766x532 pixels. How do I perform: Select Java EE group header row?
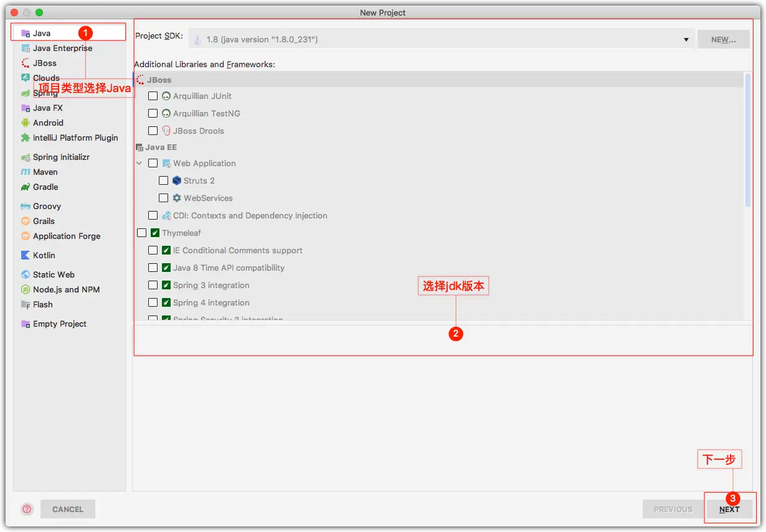pyautogui.click(x=438, y=147)
